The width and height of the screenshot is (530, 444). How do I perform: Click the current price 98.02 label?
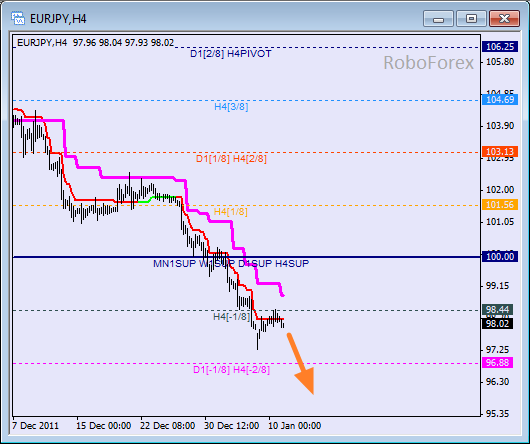pos(498,324)
